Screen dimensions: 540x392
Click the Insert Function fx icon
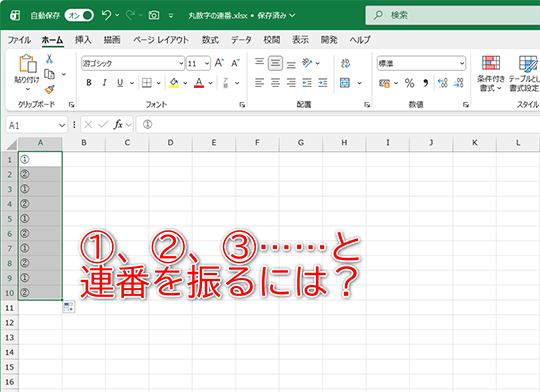[118, 125]
